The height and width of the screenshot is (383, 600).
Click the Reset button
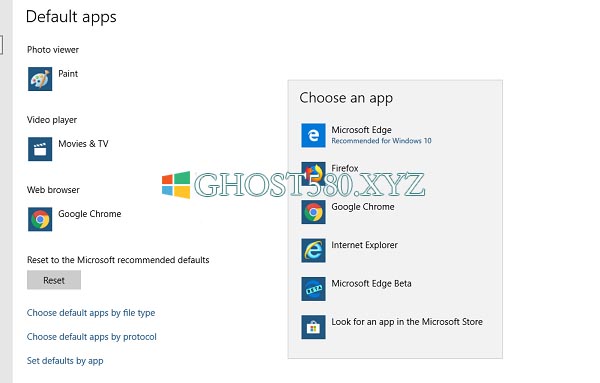tap(54, 280)
